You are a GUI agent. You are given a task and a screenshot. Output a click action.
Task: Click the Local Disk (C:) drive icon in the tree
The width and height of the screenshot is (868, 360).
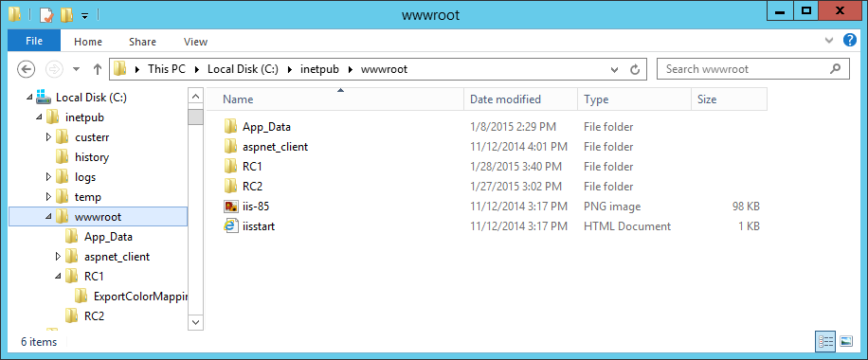tap(44, 98)
